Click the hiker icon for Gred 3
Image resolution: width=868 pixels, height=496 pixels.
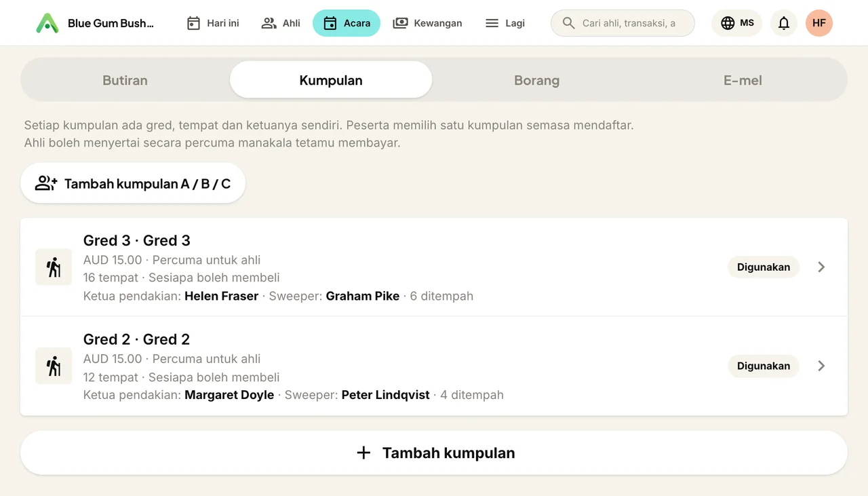point(54,267)
